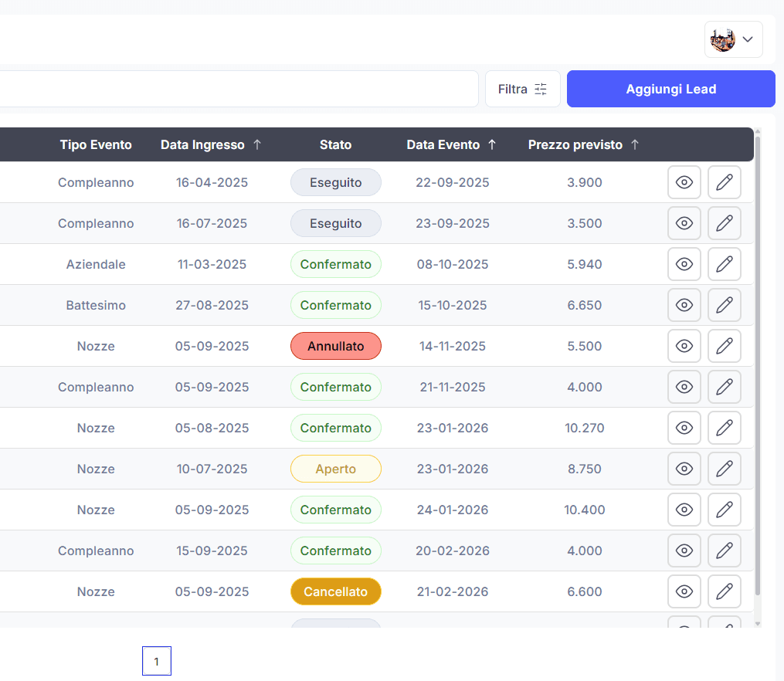The height and width of the screenshot is (681, 784).
Task: Edit the lead priced 3.500
Action: (x=724, y=223)
